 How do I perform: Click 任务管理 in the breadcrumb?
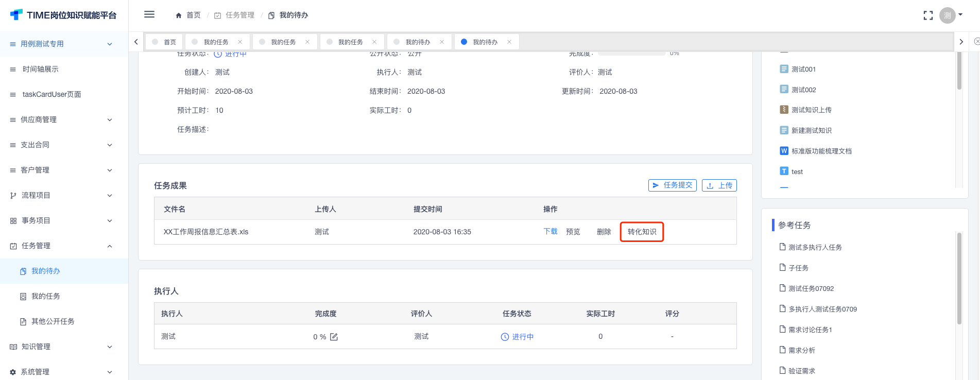240,15
